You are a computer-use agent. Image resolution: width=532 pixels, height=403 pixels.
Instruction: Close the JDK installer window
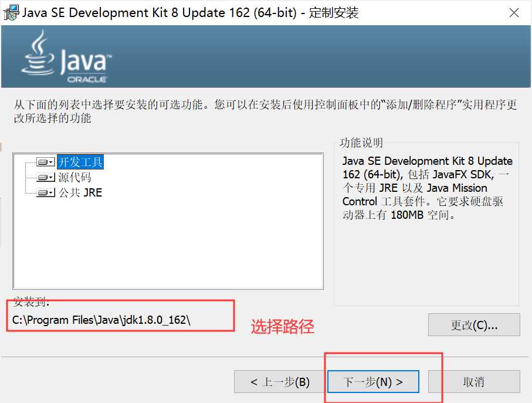[x=514, y=12]
